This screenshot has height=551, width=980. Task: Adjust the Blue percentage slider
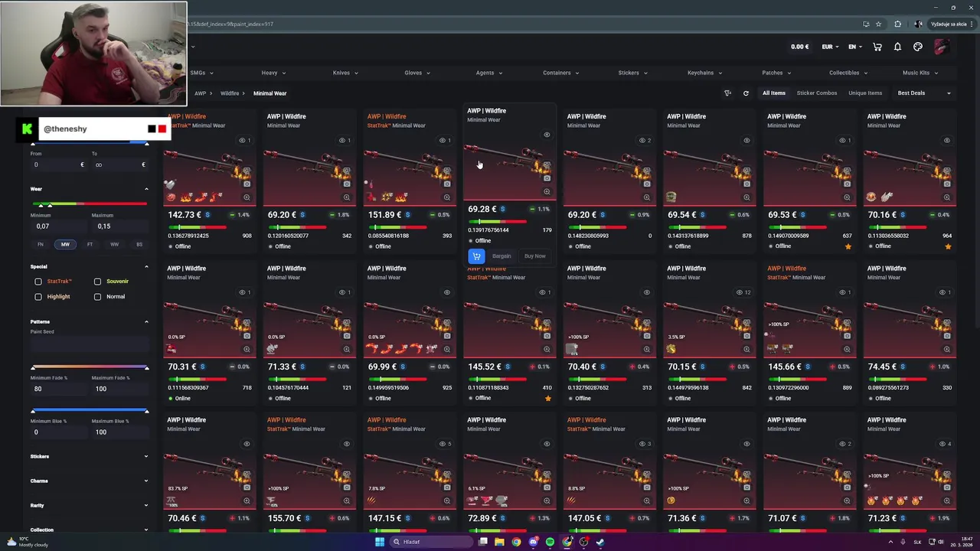click(89, 412)
